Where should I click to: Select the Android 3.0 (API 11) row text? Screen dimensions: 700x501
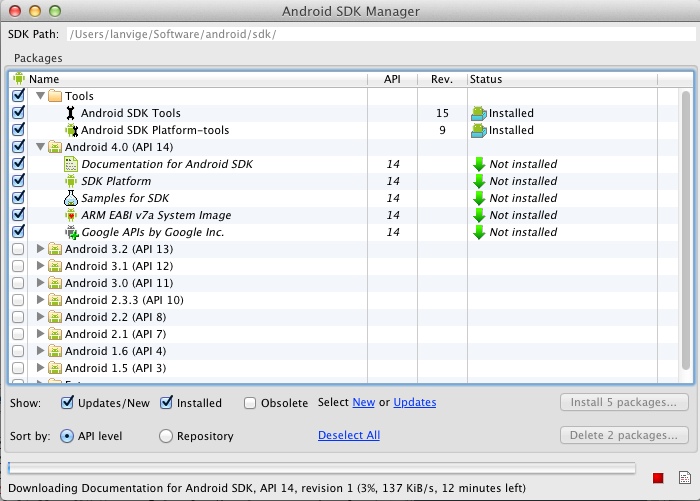click(x=119, y=283)
